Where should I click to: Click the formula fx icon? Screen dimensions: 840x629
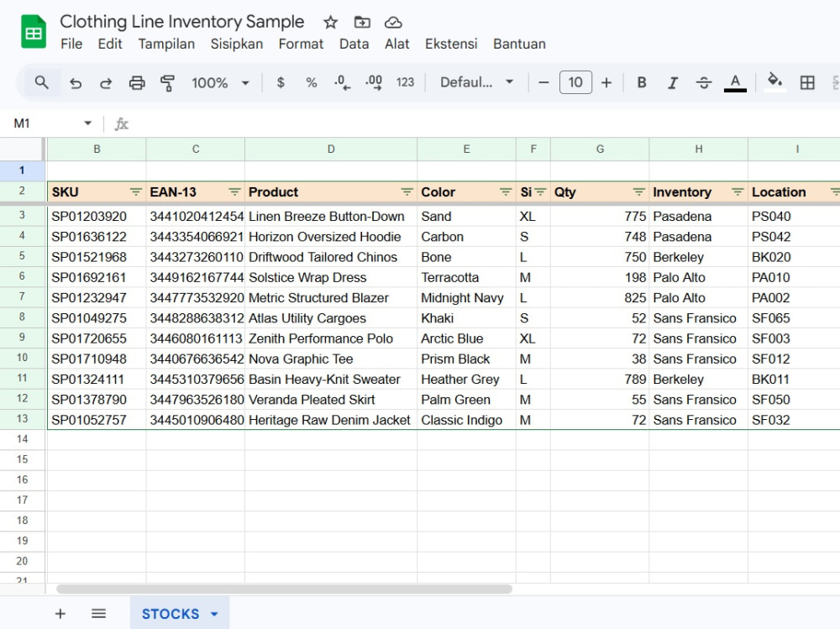pyautogui.click(x=122, y=124)
